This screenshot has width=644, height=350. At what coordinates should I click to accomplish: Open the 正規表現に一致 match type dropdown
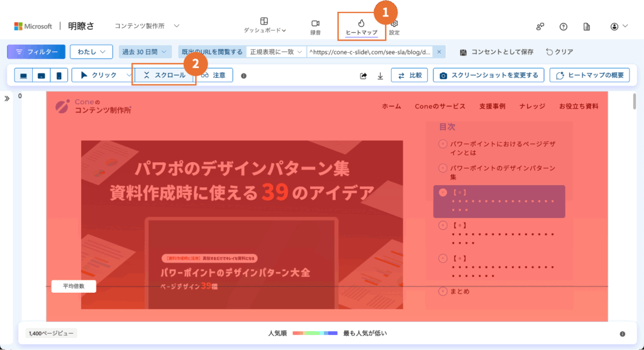276,52
